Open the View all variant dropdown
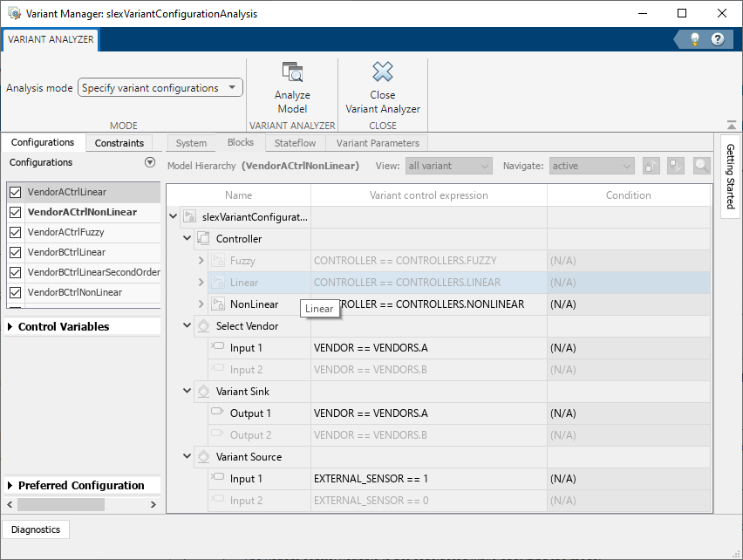743x560 pixels. pyautogui.click(x=448, y=165)
